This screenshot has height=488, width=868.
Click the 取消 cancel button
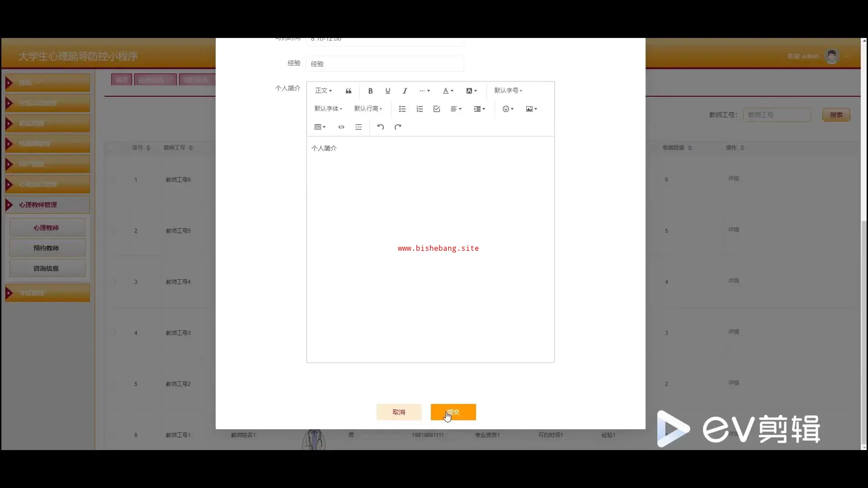click(x=399, y=412)
